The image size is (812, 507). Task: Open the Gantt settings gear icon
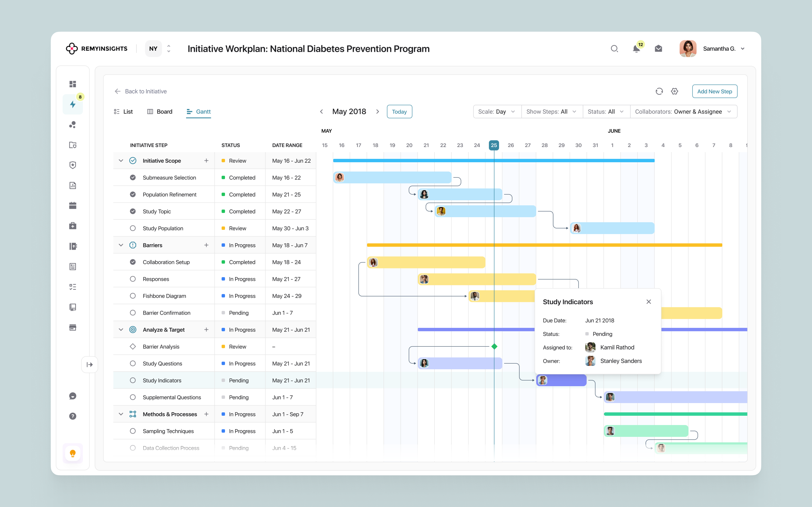tap(674, 91)
